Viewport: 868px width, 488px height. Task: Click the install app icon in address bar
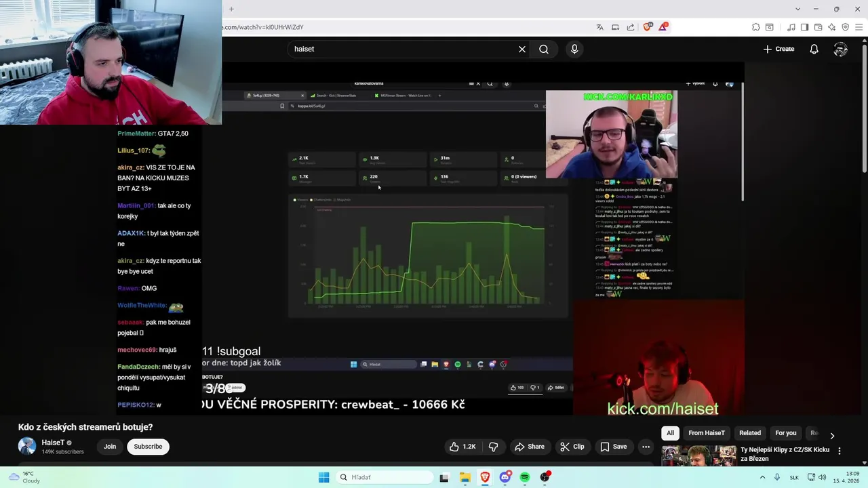[x=615, y=27]
